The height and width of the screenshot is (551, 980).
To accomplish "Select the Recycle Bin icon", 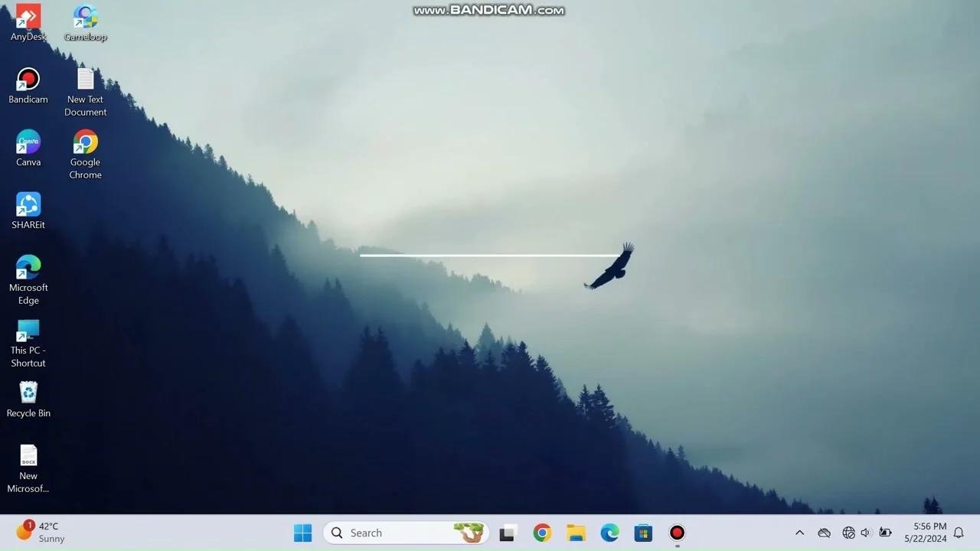I will click(x=28, y=393).
